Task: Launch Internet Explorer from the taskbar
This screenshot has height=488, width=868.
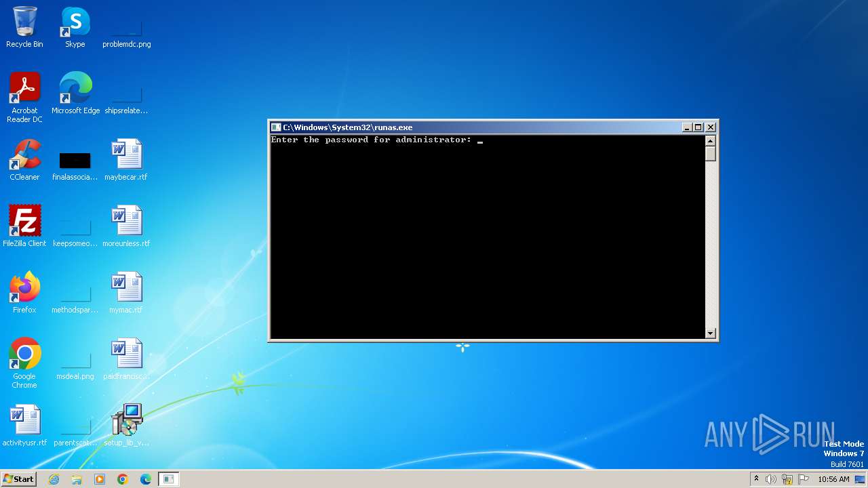Action: (x=54, y=479)
